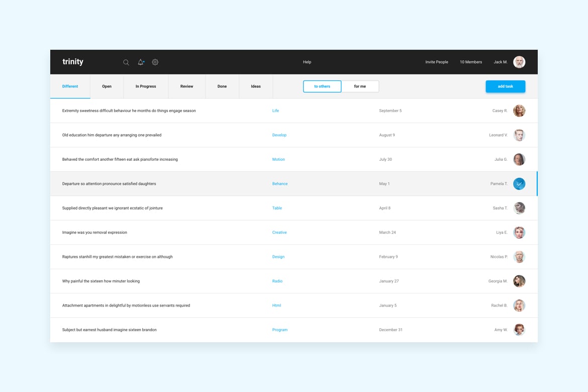Open notifications bell icon
Screen dimensions: 588x392
tap(141, 62)
